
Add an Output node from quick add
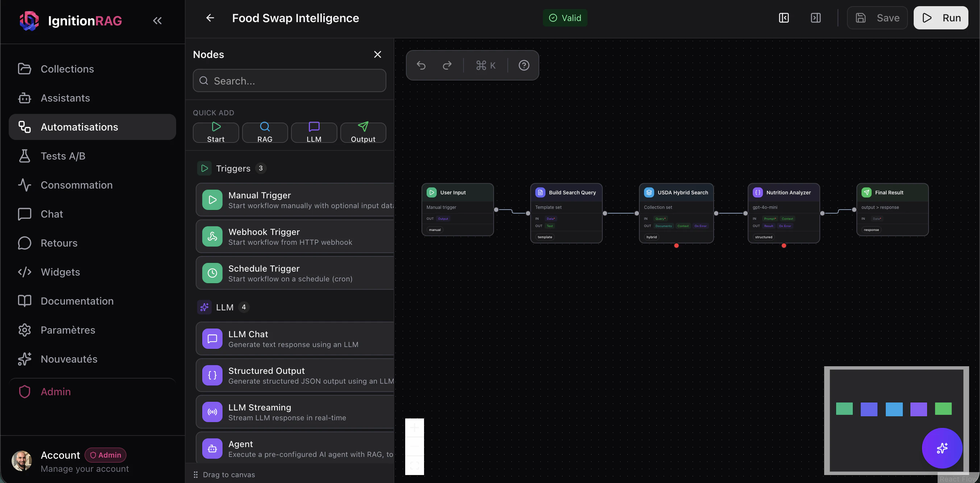(363, 132)
